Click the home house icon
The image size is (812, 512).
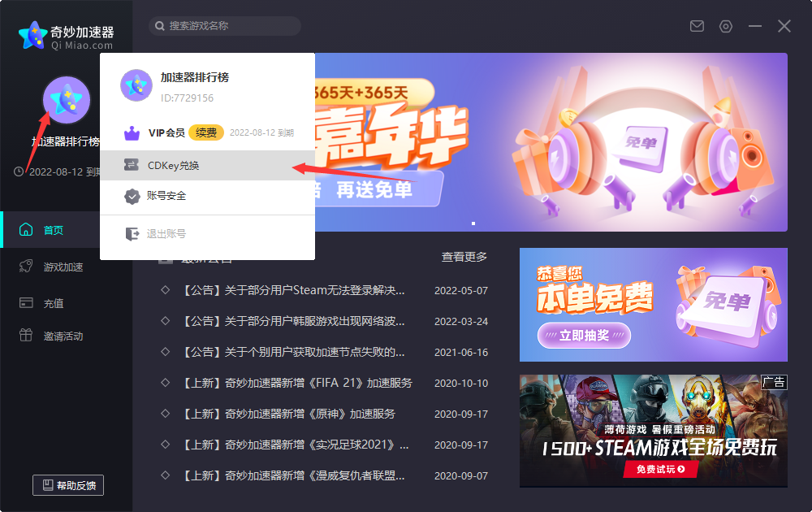[x=26, y=229]
